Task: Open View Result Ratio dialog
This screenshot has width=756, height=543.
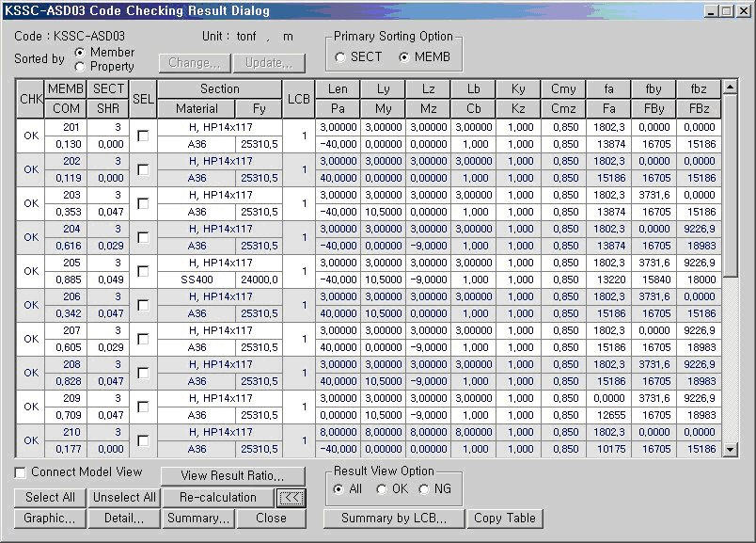Action: tap(232, 476)
